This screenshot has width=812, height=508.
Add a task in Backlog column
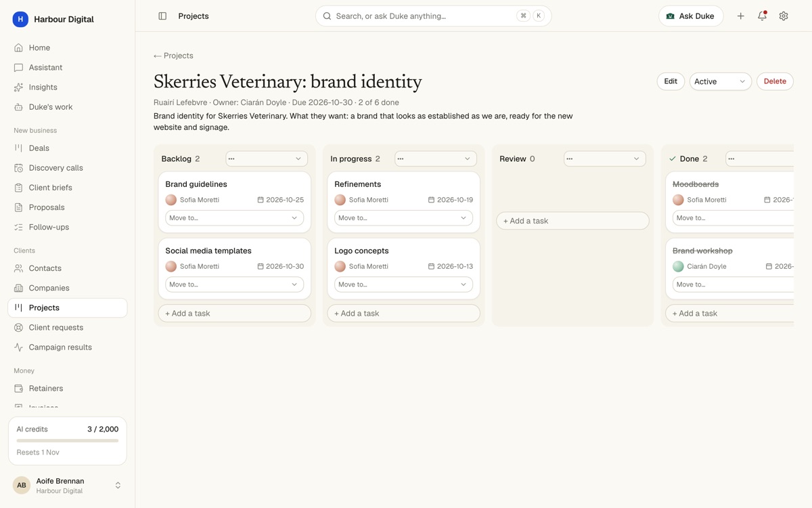point(234,314)
